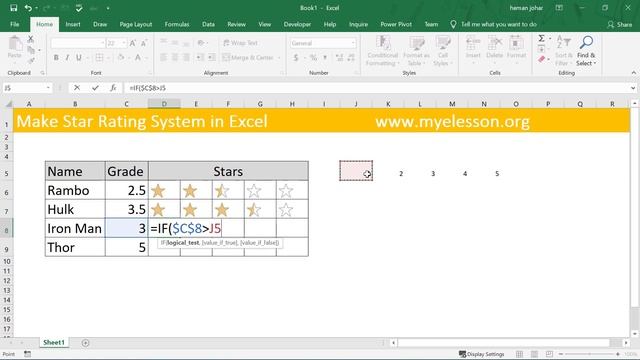Open the font name combo box
This screenshot has width=640, height=360.
(x=78, y=43)
